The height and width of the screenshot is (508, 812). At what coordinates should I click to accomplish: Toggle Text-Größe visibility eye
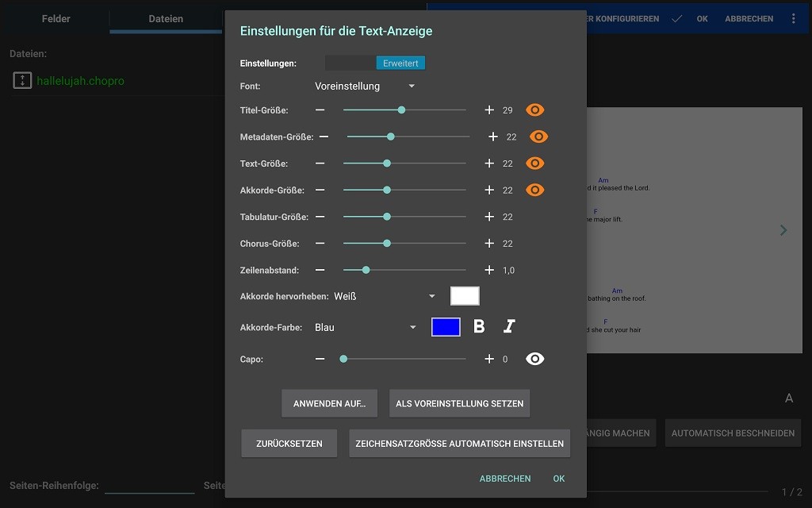point(535,164)
